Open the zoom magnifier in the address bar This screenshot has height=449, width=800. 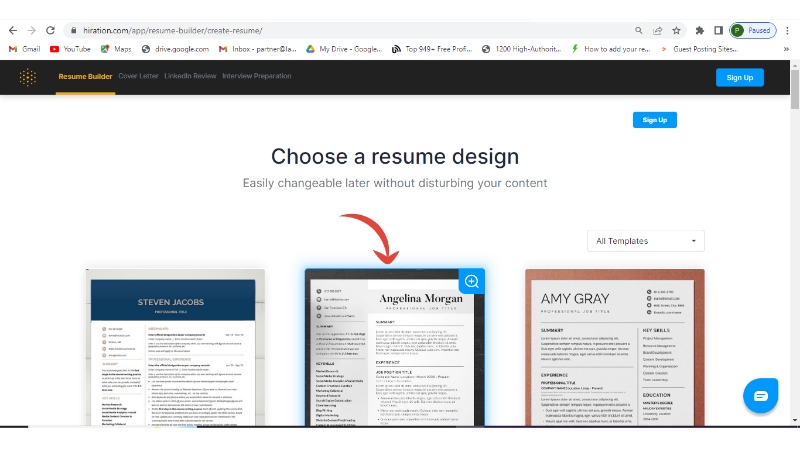pos(638,31)
